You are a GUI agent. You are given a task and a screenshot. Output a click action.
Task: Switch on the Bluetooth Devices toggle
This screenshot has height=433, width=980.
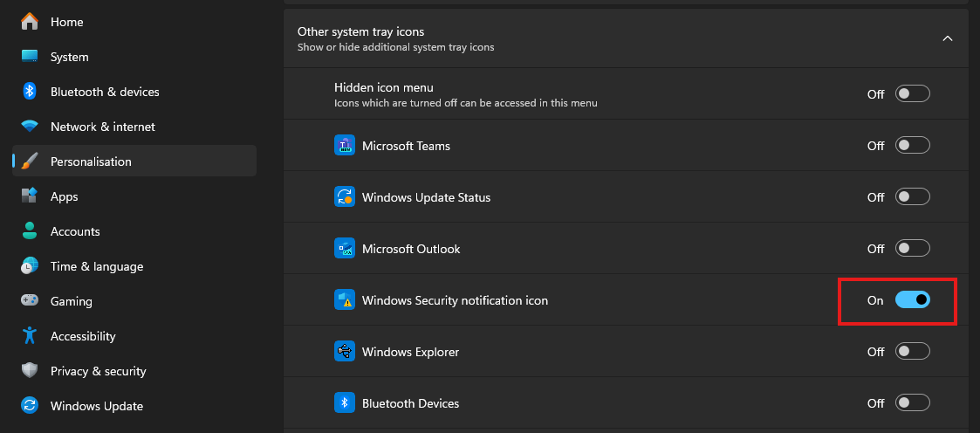pyautogui.click(x=912, y=403)
